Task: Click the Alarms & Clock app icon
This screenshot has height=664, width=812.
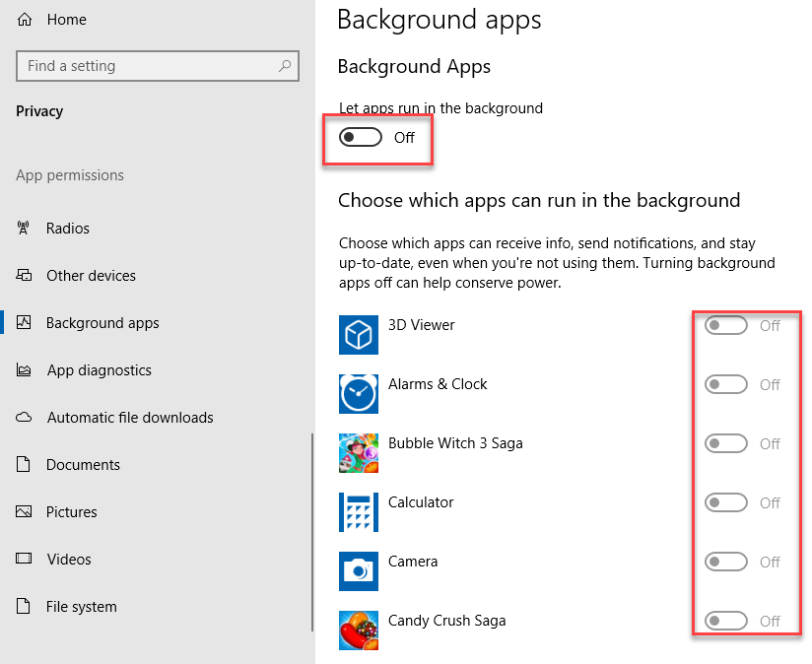Action: 359,394
